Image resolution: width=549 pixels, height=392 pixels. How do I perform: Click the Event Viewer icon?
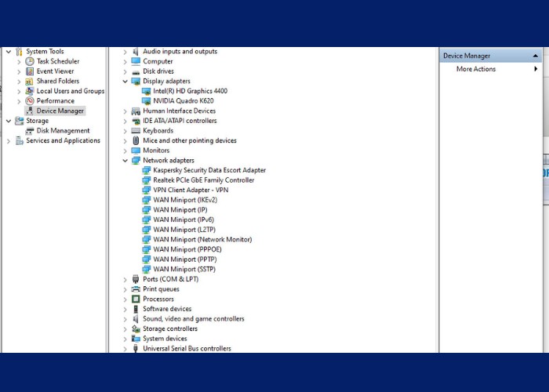click(30, 71)
